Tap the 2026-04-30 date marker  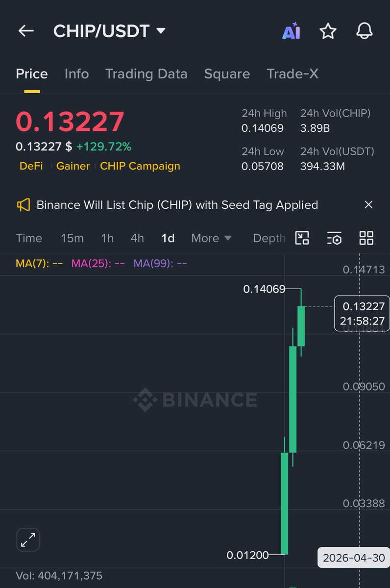(354, 558)
